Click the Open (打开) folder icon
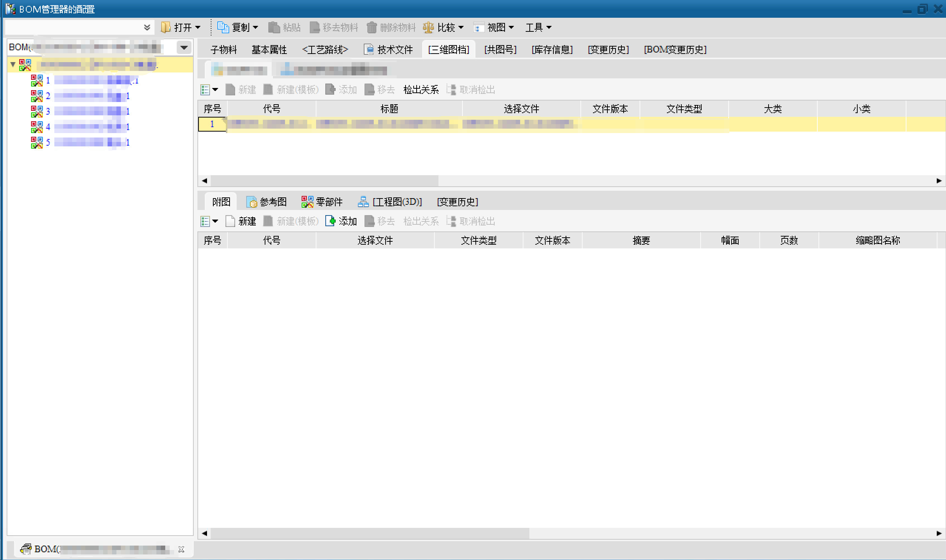The width and height of the screenshot is (946, 560). click(x=166, y=27)
